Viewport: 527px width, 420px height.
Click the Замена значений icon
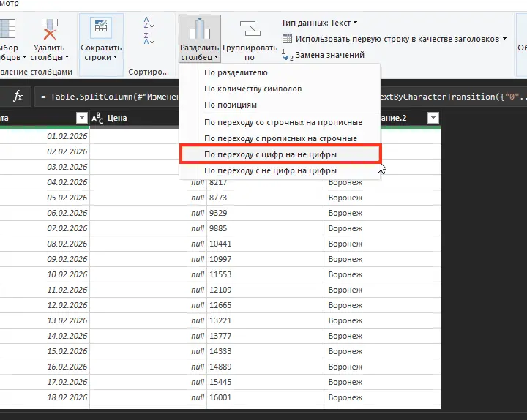[287, 55]
